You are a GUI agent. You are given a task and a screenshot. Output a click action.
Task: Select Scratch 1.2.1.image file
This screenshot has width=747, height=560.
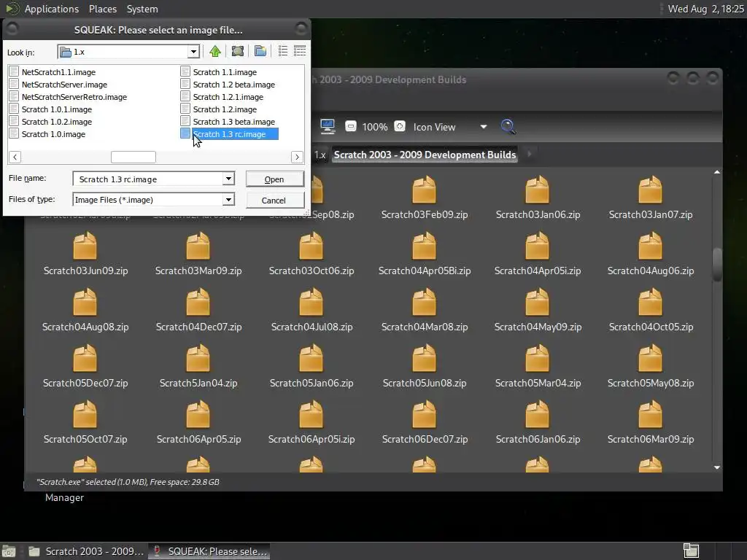click(x=228, y=97)
